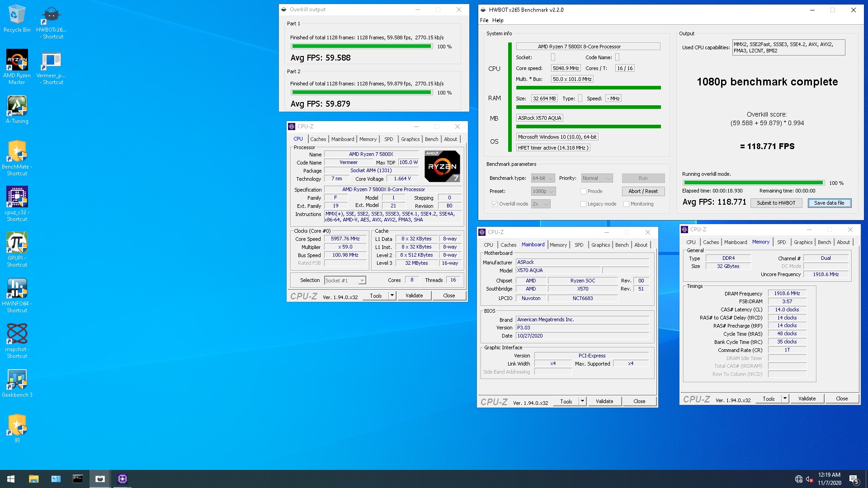Open HWiNFO64 shortcut icon

17,295
